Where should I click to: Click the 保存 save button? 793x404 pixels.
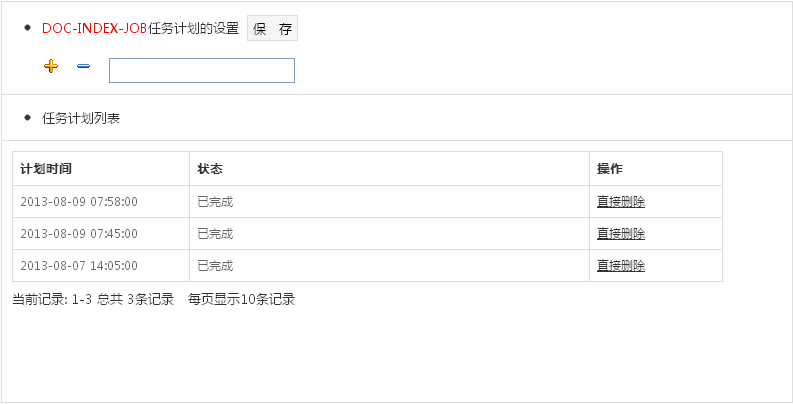coord(272,28)
